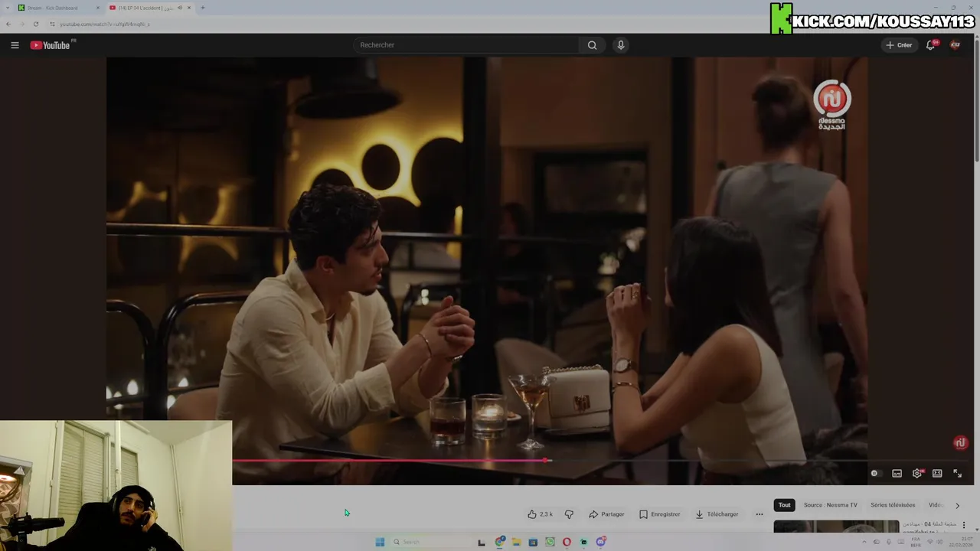Dislike the video with thumbs down

[x=569, y=514]
